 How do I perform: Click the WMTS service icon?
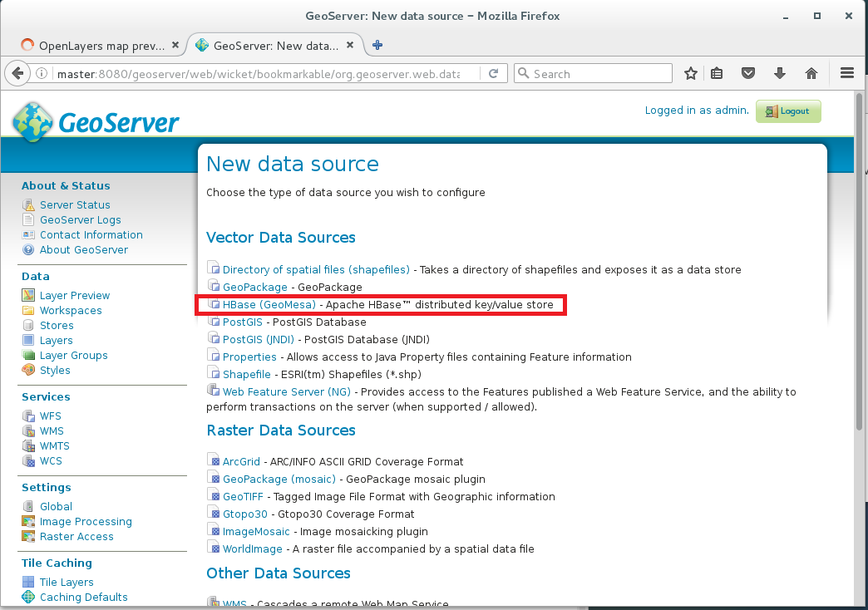[28, 445]
